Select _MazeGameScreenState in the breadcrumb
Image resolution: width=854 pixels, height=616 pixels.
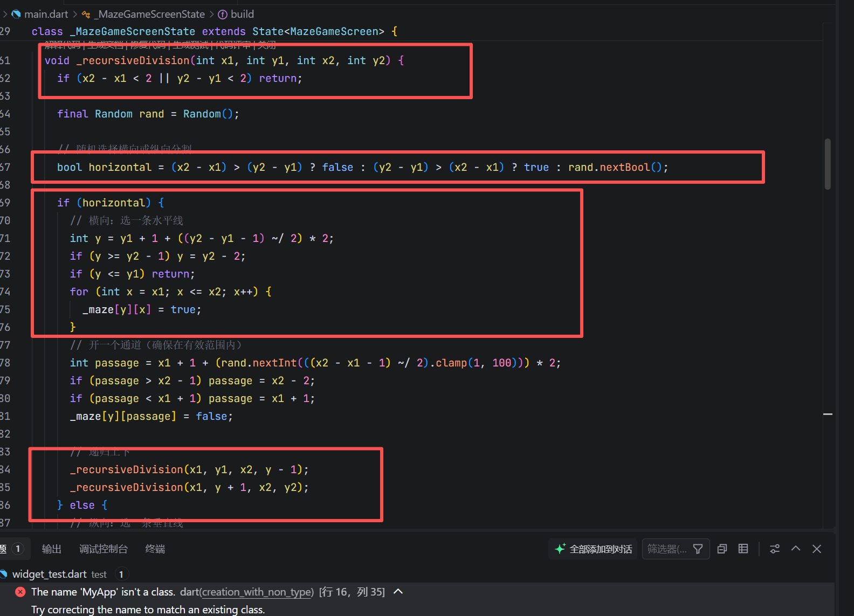point(150,14)
